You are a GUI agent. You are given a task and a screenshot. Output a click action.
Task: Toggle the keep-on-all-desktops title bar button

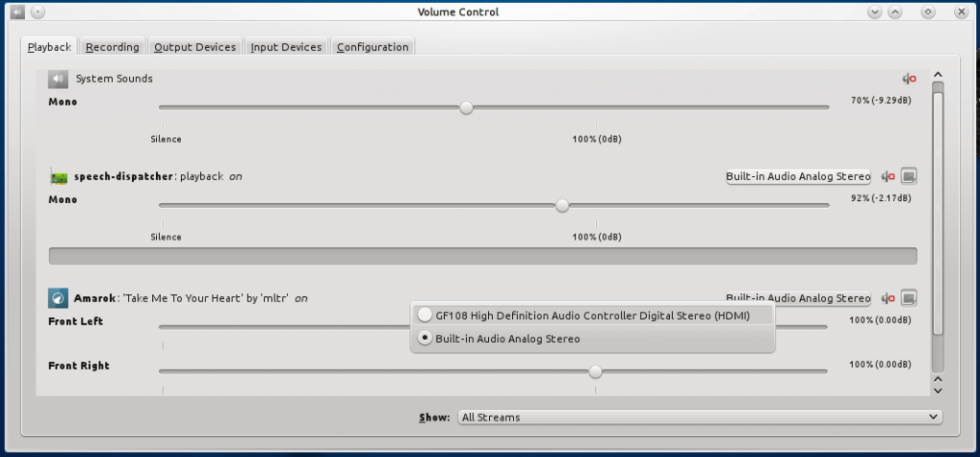point(37,11)
